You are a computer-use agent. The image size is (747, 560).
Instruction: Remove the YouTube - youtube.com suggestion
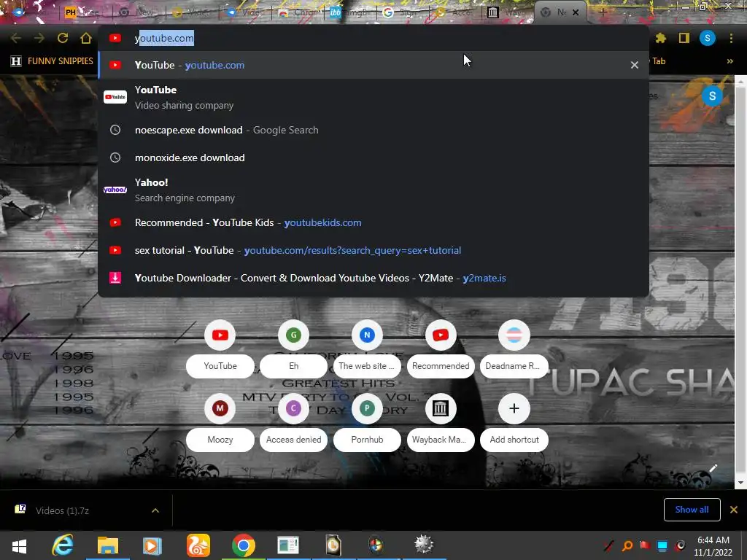coord(634,65)
